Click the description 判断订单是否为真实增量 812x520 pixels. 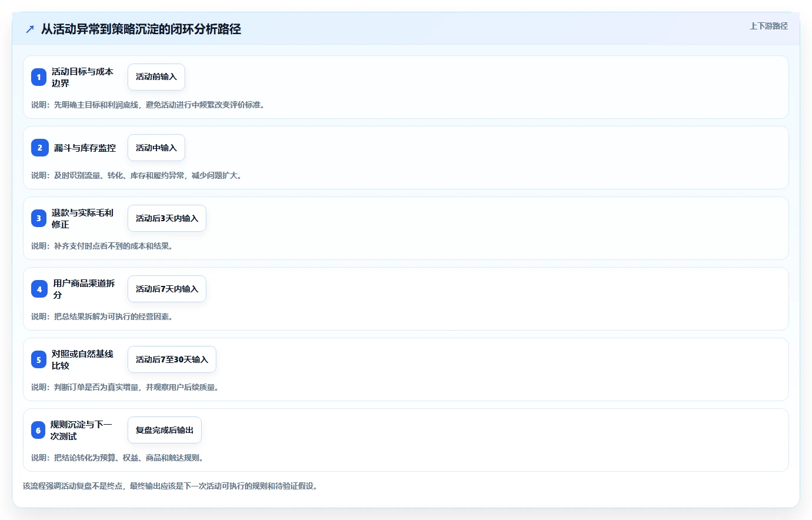click(125, 387)
